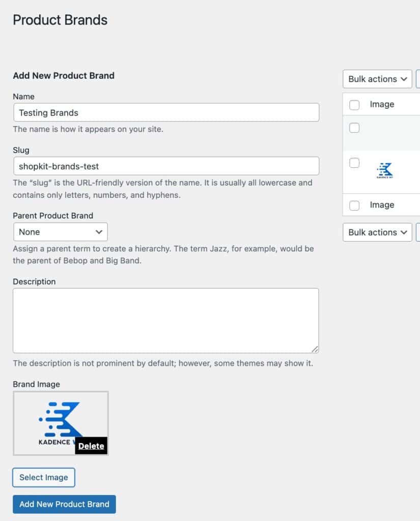Click the Kadence logo in brands table
The height and width of the screenshot is (521, 420).
pos(384,170)
